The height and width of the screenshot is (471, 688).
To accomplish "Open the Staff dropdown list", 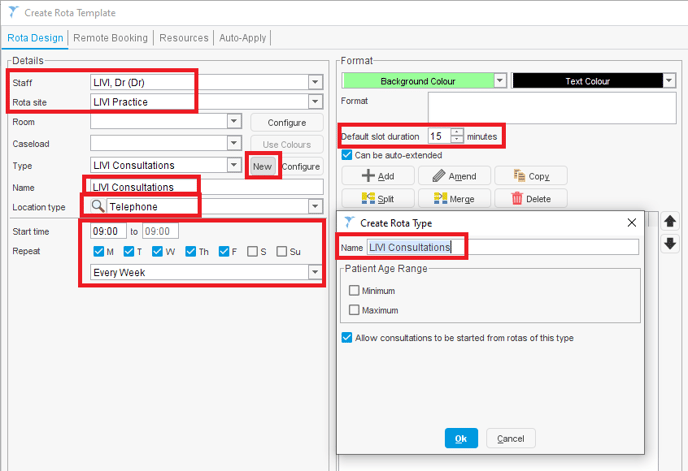I will (x=315, y=82).
